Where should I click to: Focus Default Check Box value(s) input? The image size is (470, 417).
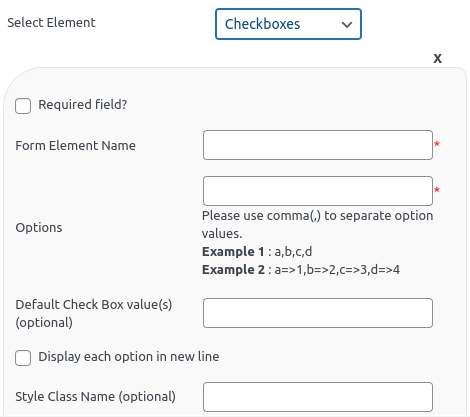(318, 313)
